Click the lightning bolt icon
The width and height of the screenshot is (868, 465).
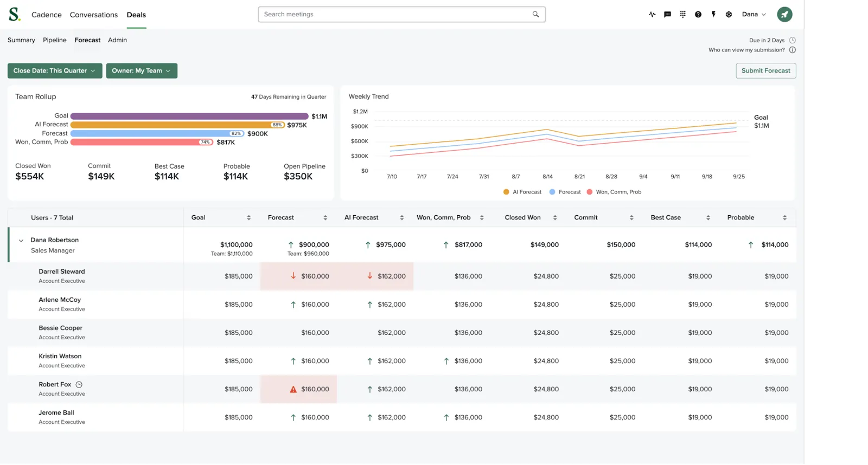coord(713,15)
